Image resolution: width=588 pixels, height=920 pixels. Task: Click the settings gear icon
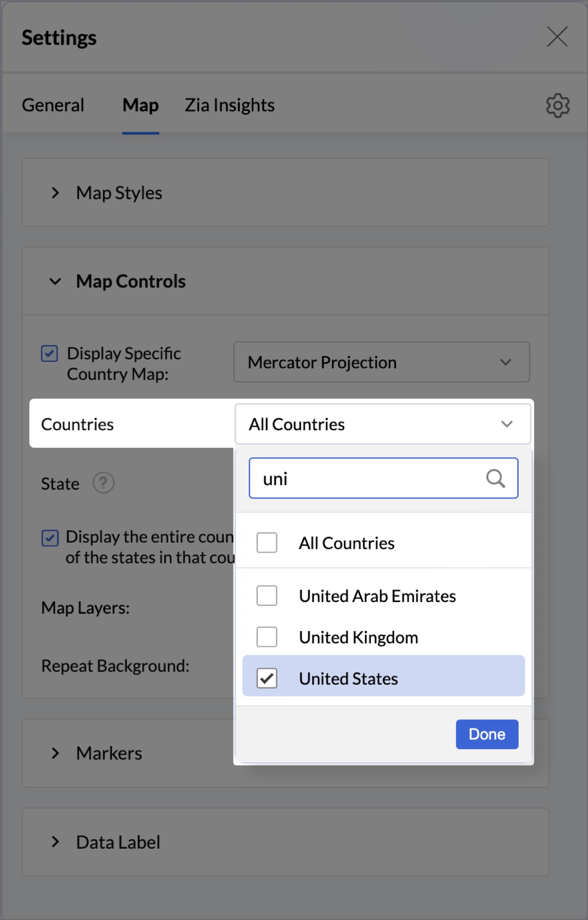point(557,105)
